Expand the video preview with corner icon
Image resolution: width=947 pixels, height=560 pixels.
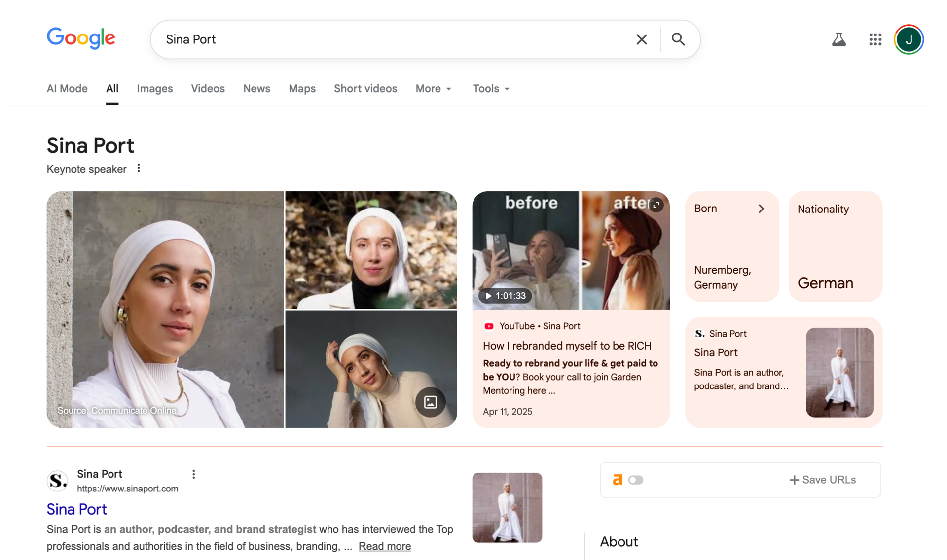pyautogui.click(x=656, y=205)
